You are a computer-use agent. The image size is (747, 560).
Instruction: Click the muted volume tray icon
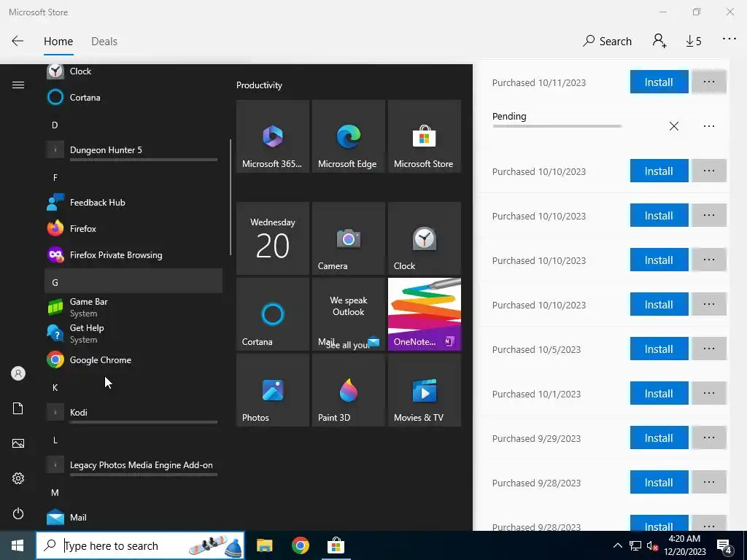[652, 546]
